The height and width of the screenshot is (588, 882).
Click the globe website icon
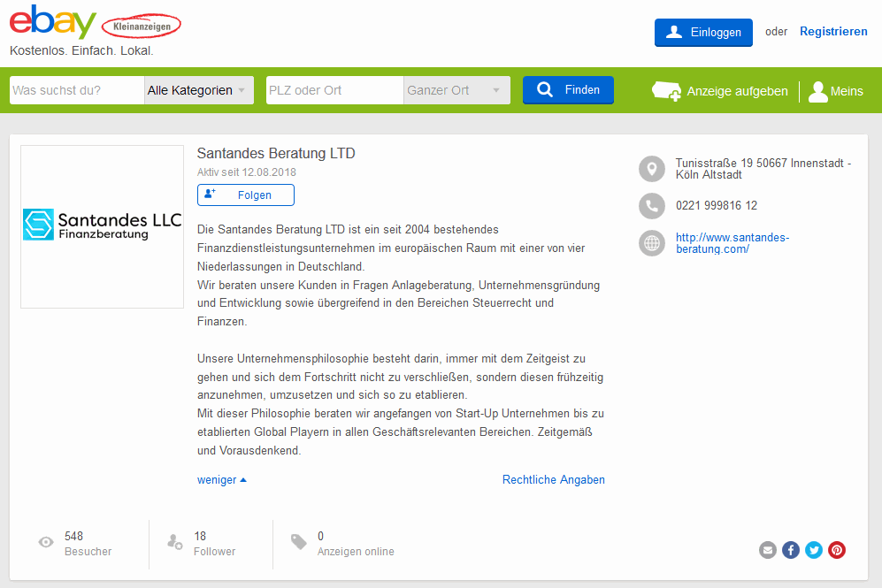652,243
